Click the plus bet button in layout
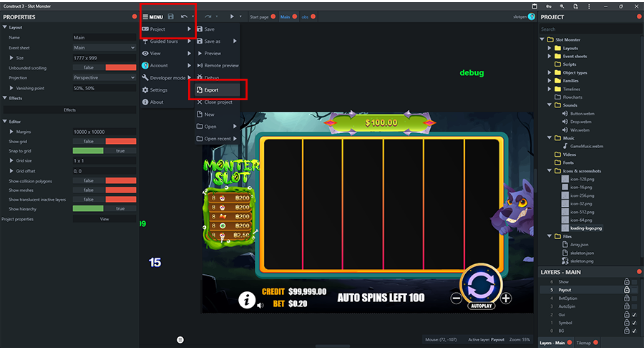The image size is (644, 350). pos(506,298)
